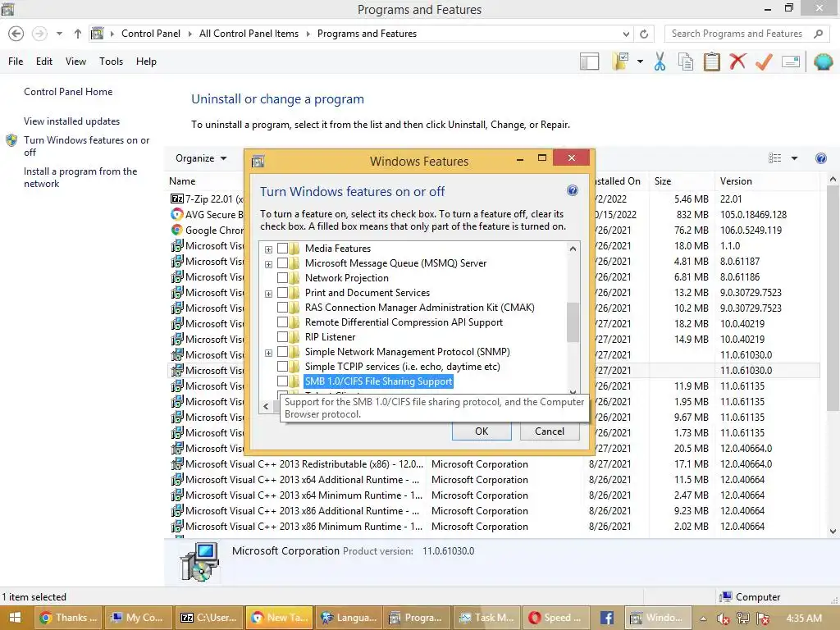
Task: Click the Properties window icon in toolbar
Action: tap(791, 62)
